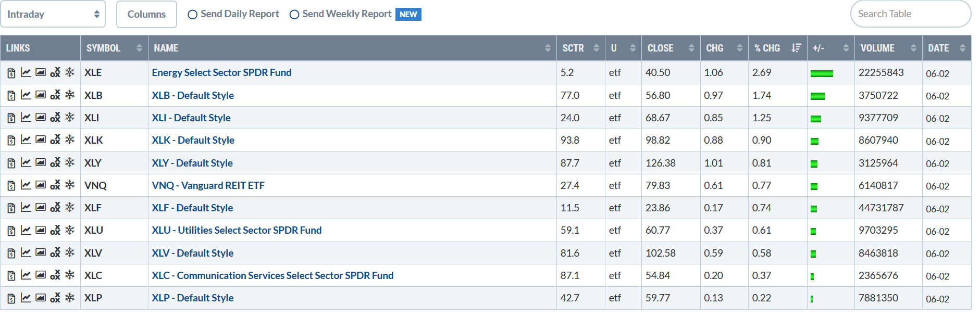Sort the table by +/- column

pos(831,48)
